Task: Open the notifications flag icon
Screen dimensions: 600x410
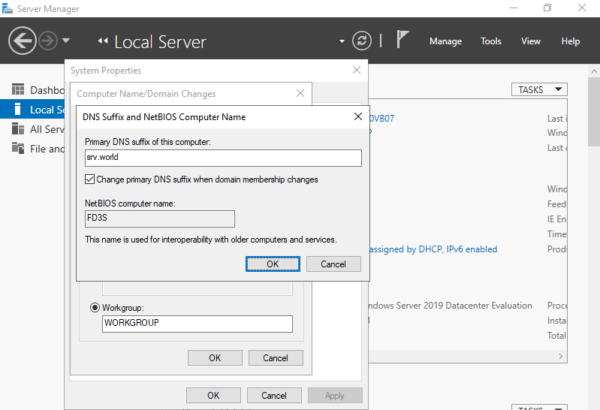Action: pos(402,39)
